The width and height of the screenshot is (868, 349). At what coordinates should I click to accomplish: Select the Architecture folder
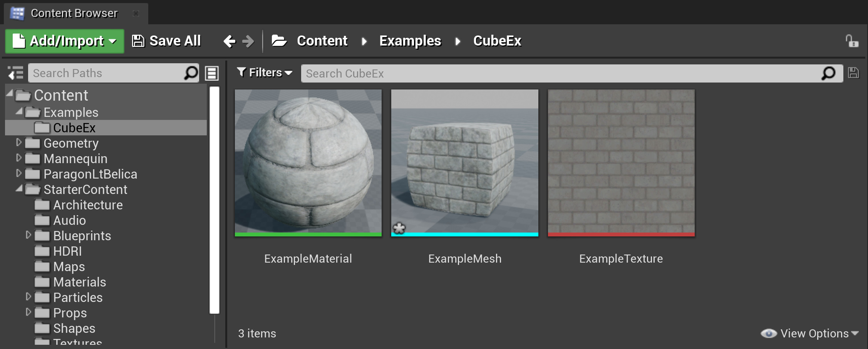point(106,205)
